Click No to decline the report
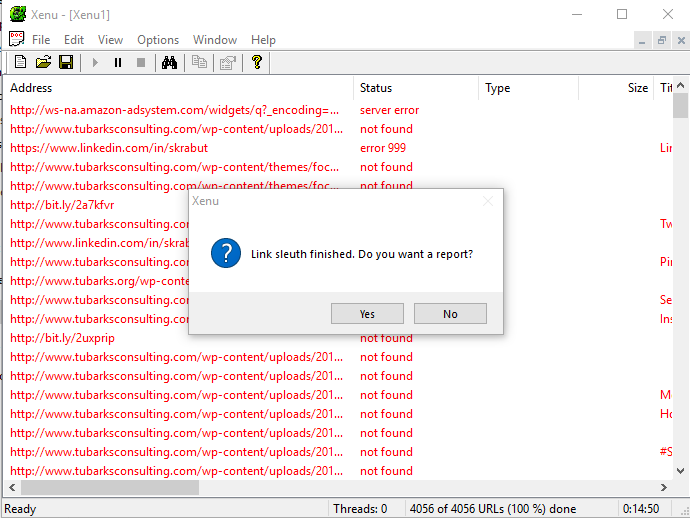690x518 pixels. 450,314
